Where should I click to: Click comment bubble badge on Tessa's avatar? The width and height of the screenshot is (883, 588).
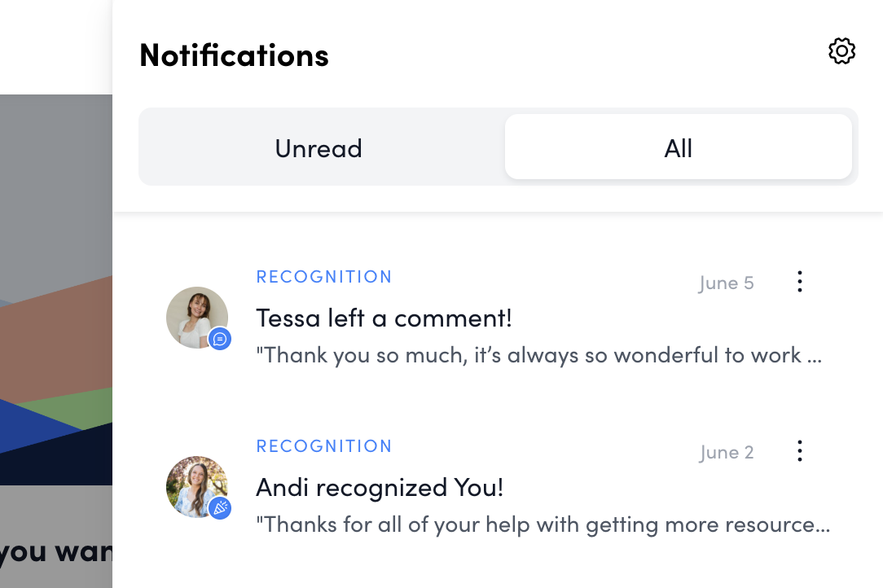(220, 340)
